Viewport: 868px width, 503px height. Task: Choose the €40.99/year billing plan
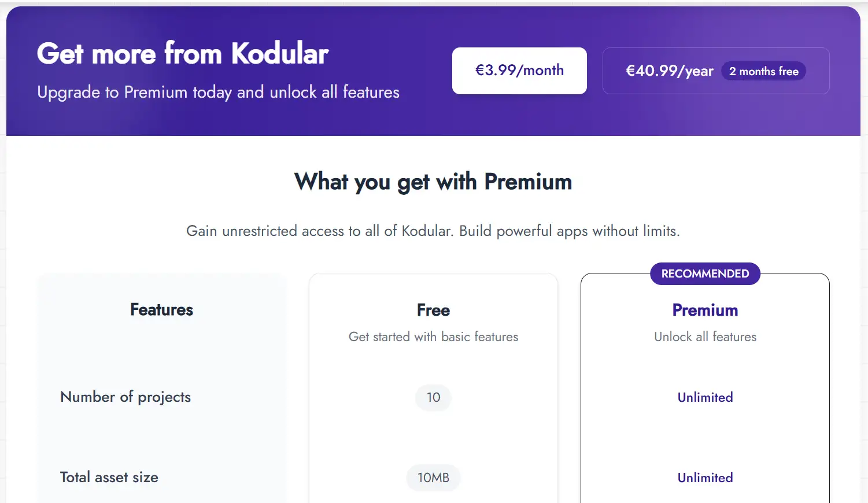[x=670, y=71]
